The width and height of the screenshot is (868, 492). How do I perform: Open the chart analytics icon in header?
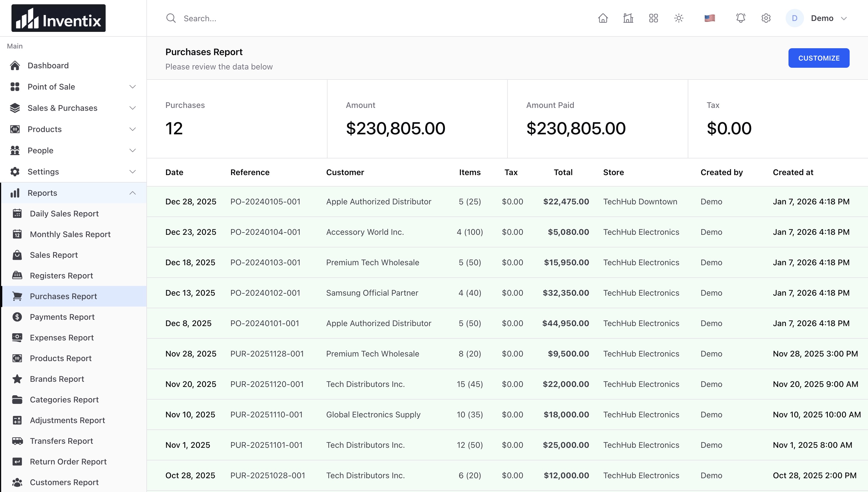(628, 18)
